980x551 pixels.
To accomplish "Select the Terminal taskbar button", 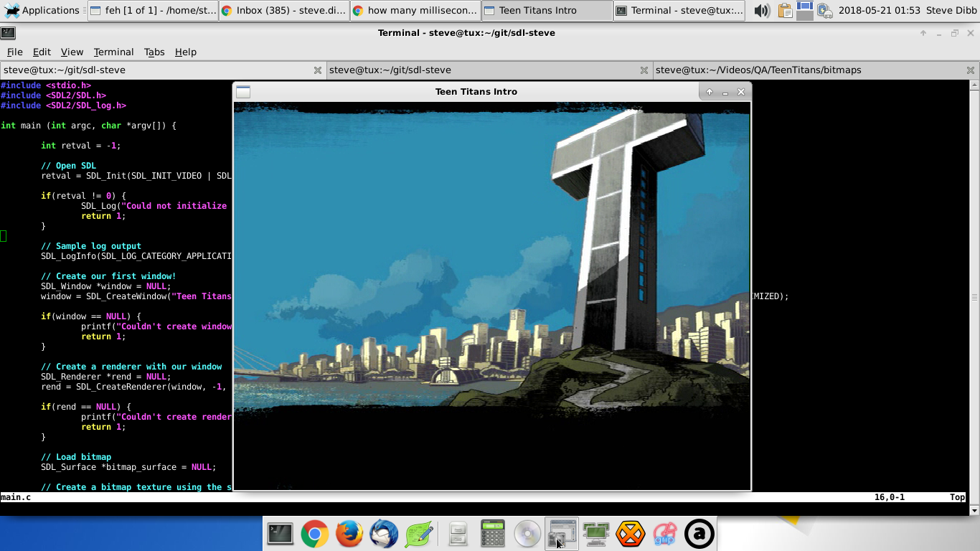I will 679,10.
